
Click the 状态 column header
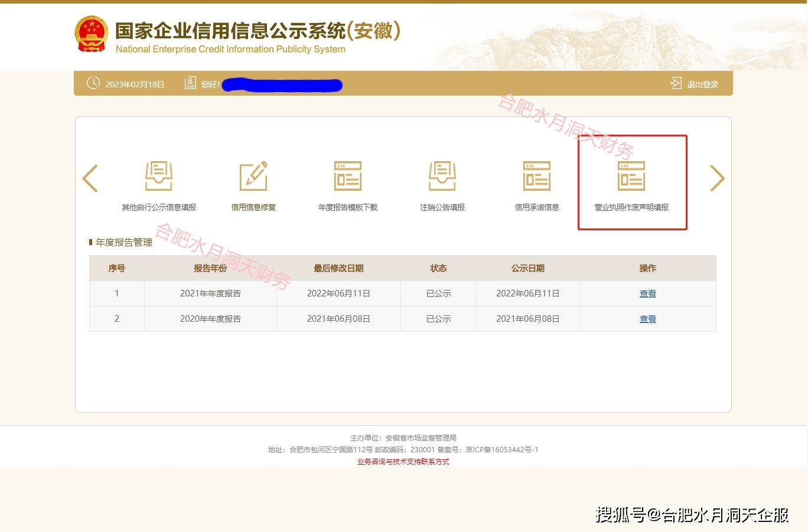click(x=438, y=267)
